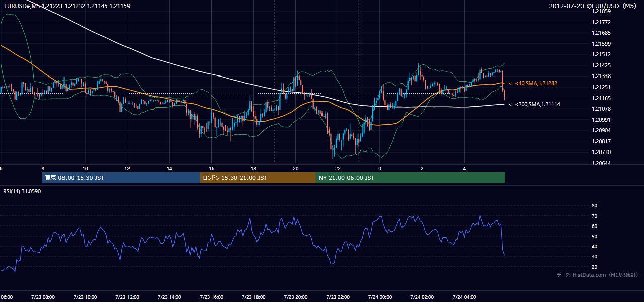Click price axis value 1.21425
This screenshot has height=302, width=644.
click(x=601, y=65)
